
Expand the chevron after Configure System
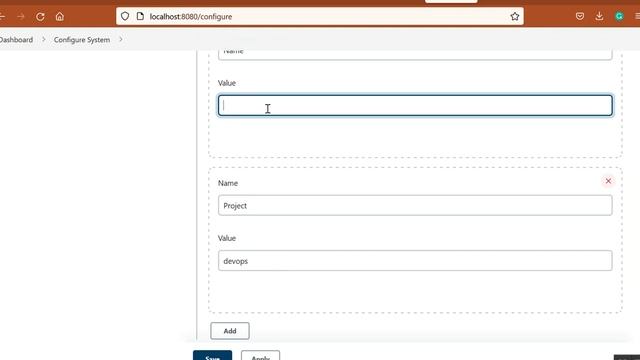pos(121,40)
